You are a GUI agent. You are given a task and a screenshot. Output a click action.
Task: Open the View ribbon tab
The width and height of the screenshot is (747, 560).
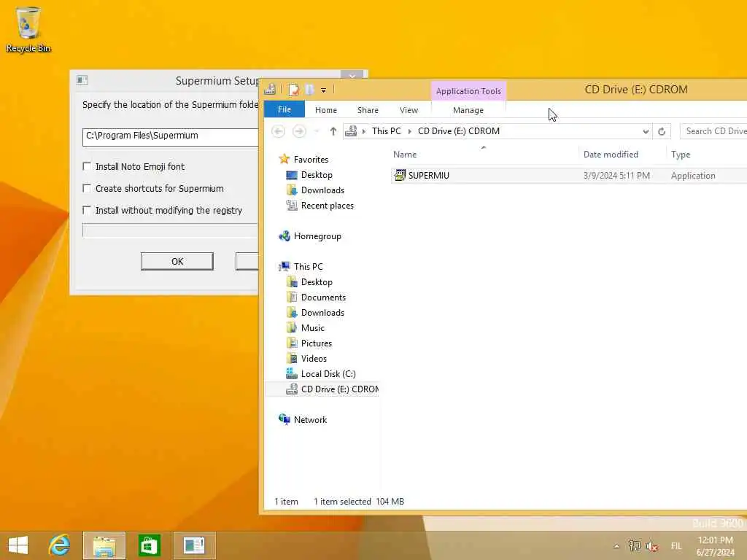[409, 110]
